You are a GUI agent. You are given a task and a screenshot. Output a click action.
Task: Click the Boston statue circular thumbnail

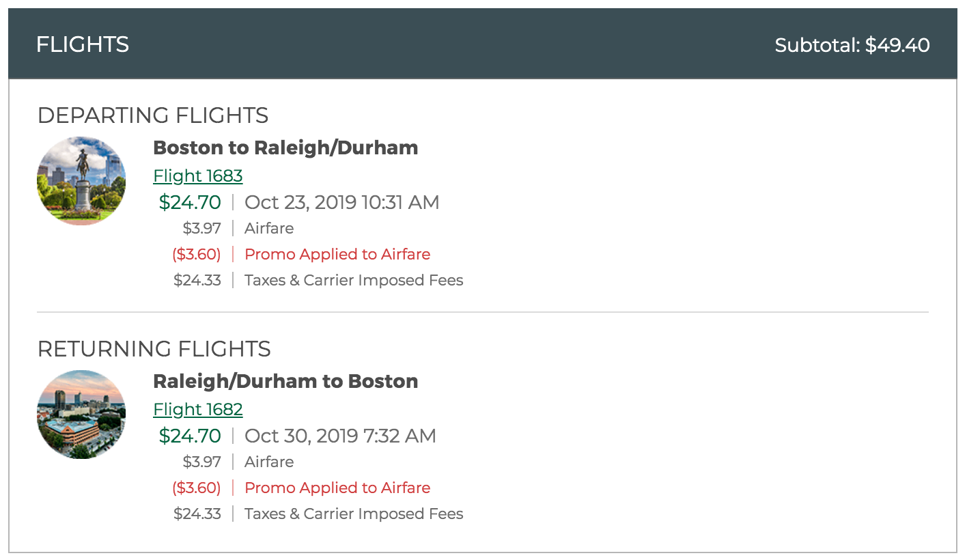[x=81, y=181]
